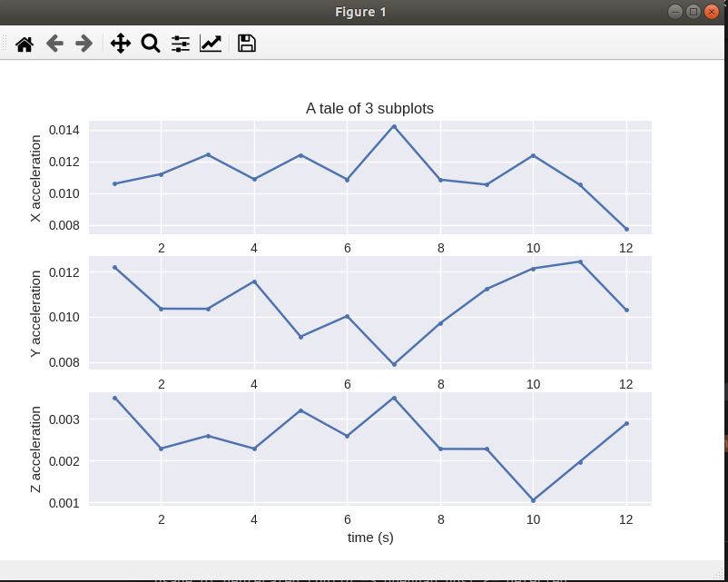
Task: Activate the Zoom magnifier tool
Action: pyautogui.click(x=151, y=44)
